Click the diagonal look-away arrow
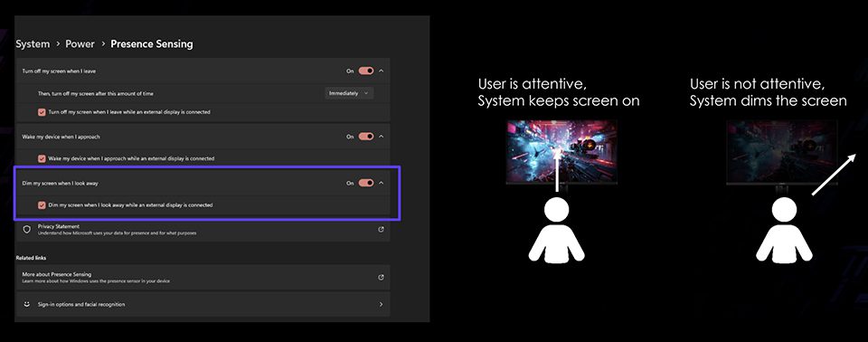Image resolution: width=868 pixels, height=342 pixels. [x=834, y=175]
